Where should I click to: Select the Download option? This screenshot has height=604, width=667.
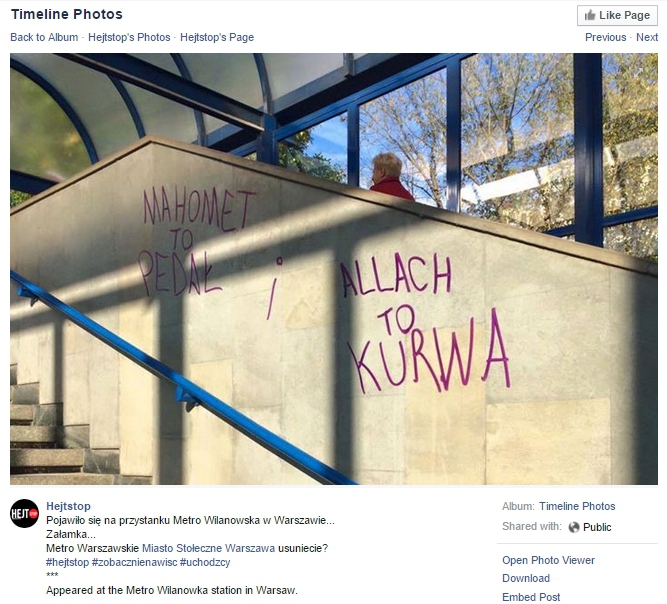coord(526,578)
